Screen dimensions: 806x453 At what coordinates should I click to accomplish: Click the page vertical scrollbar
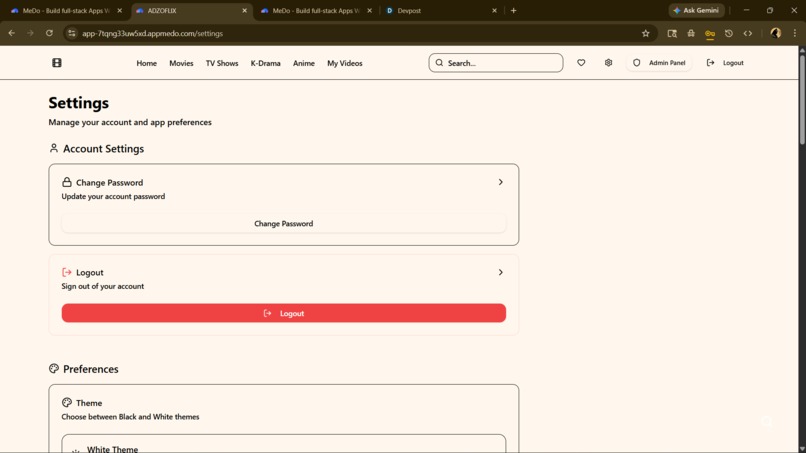tap(802, 98)
